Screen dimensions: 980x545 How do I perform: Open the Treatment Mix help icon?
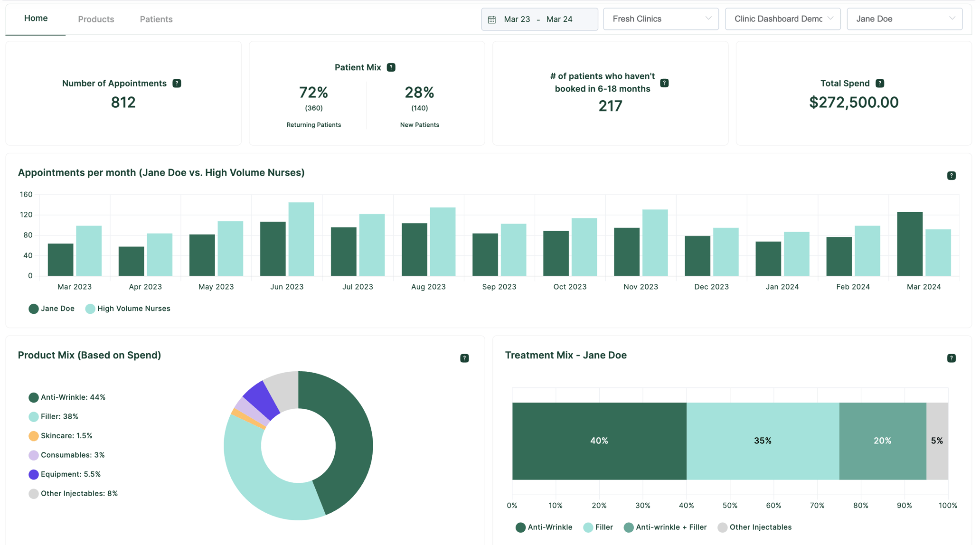951,358
